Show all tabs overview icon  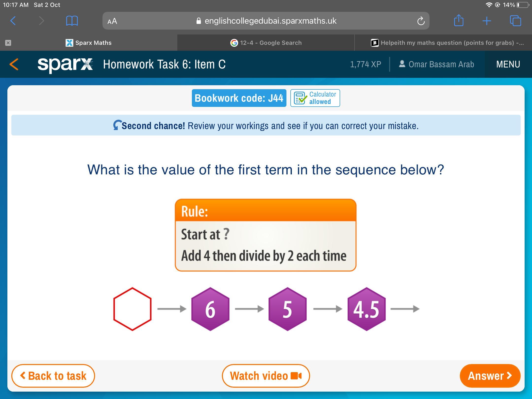[x=515, y=21]
